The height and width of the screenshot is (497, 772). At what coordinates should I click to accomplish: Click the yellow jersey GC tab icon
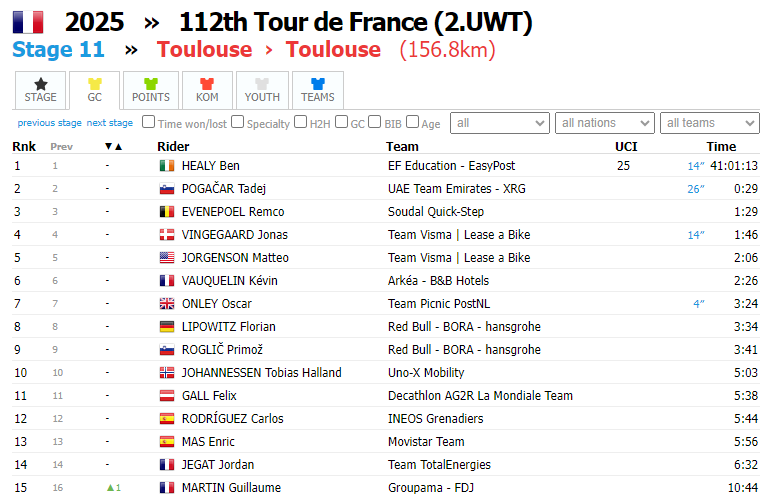click(95, 84)
